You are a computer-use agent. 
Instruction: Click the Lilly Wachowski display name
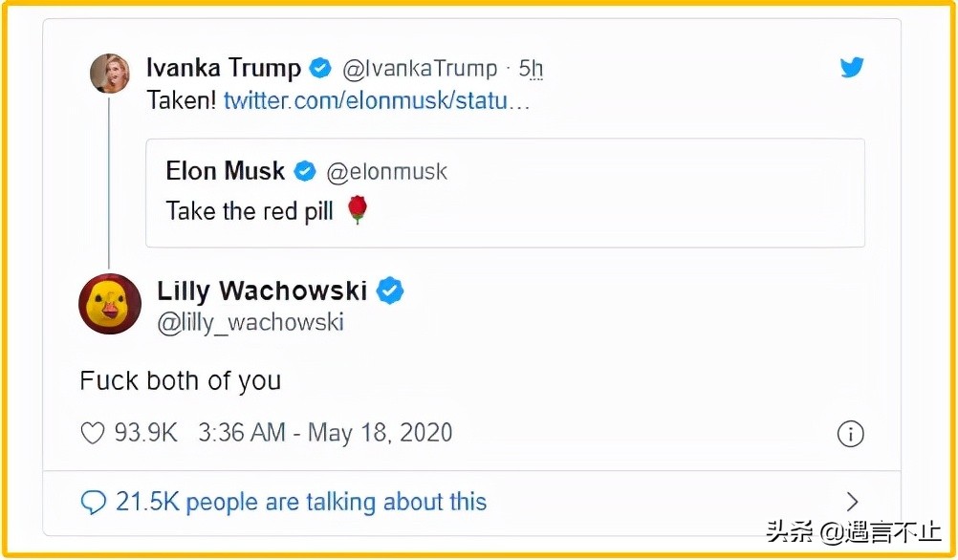(x=262, y=291)
